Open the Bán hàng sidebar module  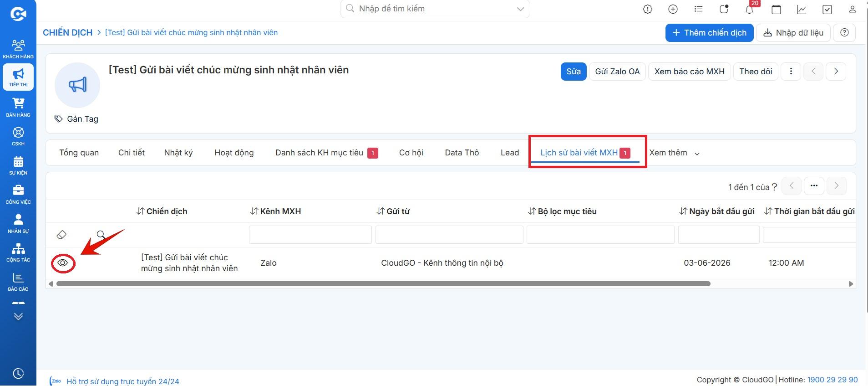pyautogui.click(x=18, y=108)
